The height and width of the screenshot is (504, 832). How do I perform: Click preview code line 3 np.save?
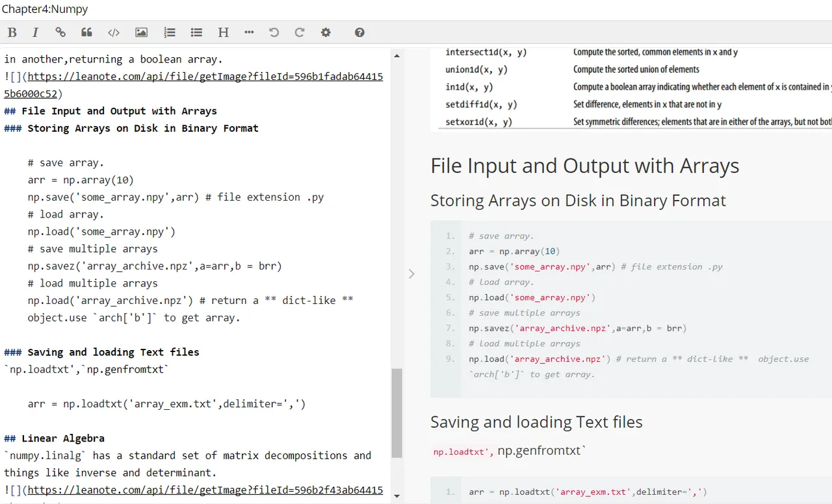coord(595,266)
